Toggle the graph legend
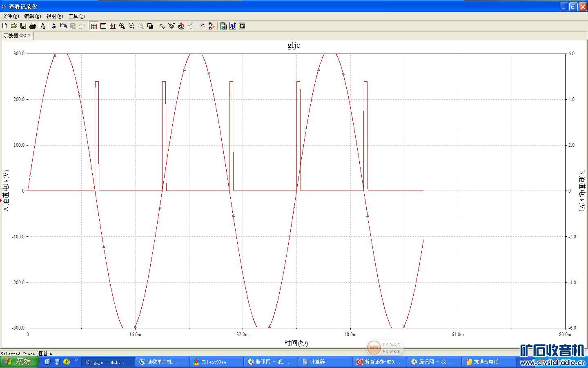588x368 pixels. point(103,26)
